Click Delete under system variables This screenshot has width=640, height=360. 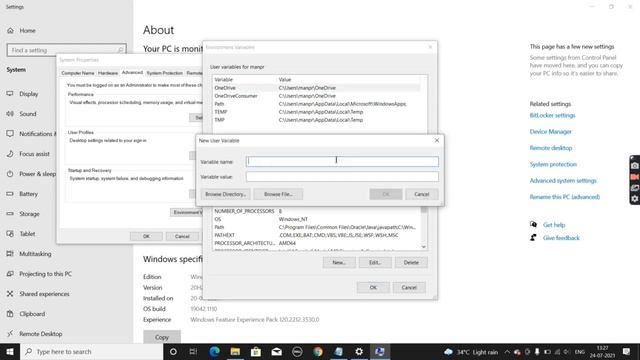[411, 262]
